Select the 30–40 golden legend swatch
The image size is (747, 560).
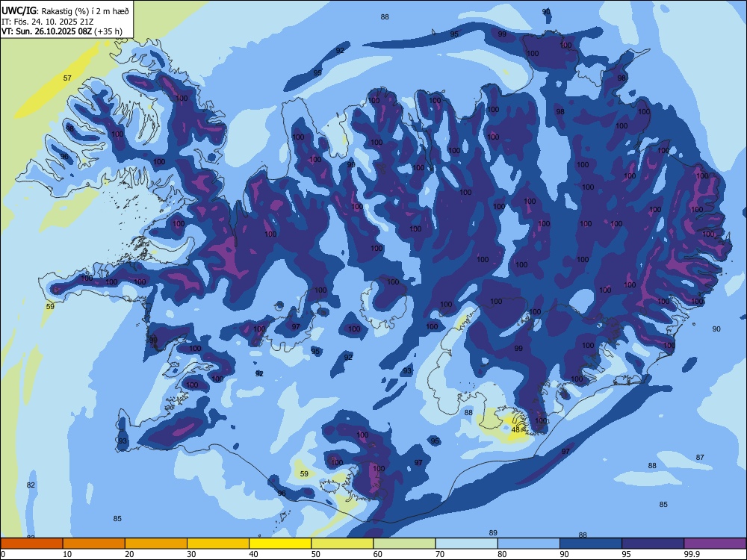click(x=218, y=544)
